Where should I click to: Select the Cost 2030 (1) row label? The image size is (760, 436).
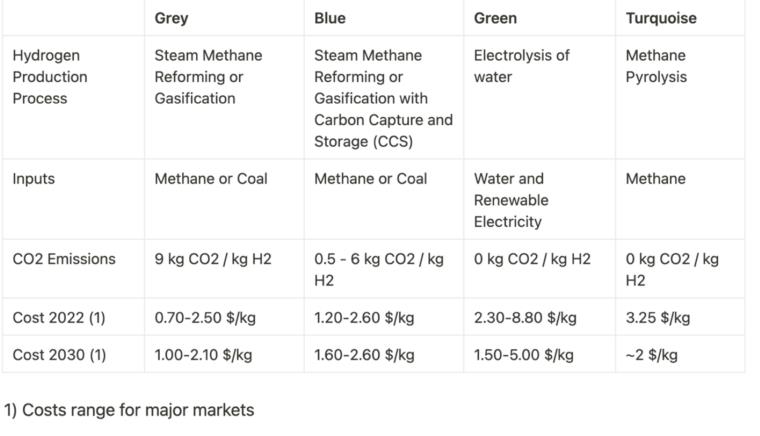(59, 355)
